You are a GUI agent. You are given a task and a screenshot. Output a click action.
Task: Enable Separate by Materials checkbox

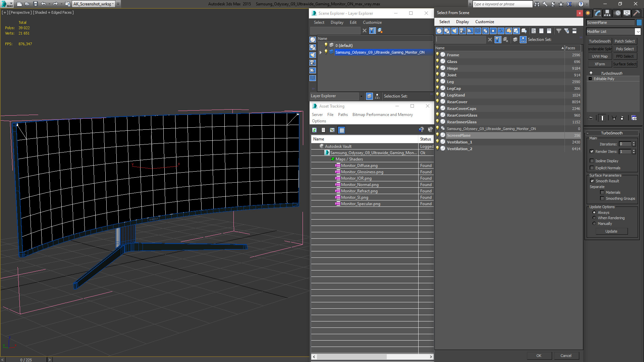pos(602,192)
